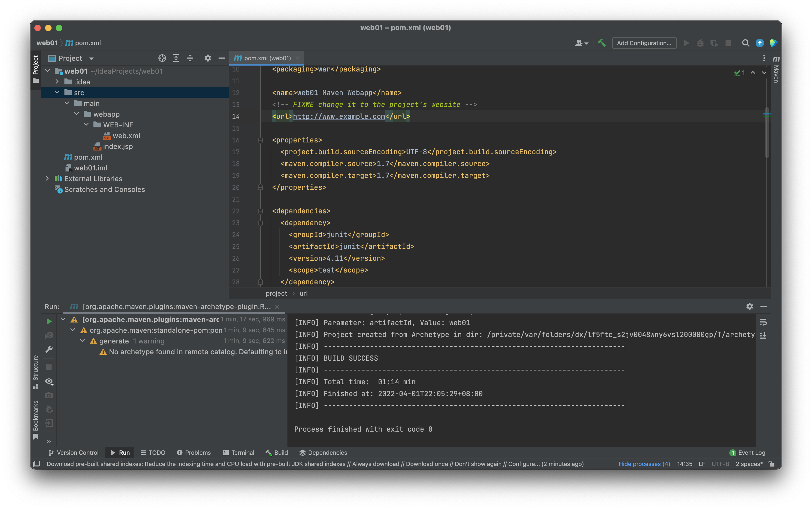812x509 pixels.
Task: Go to next highlighted error down arrow
Action: (x=764, y=73)
